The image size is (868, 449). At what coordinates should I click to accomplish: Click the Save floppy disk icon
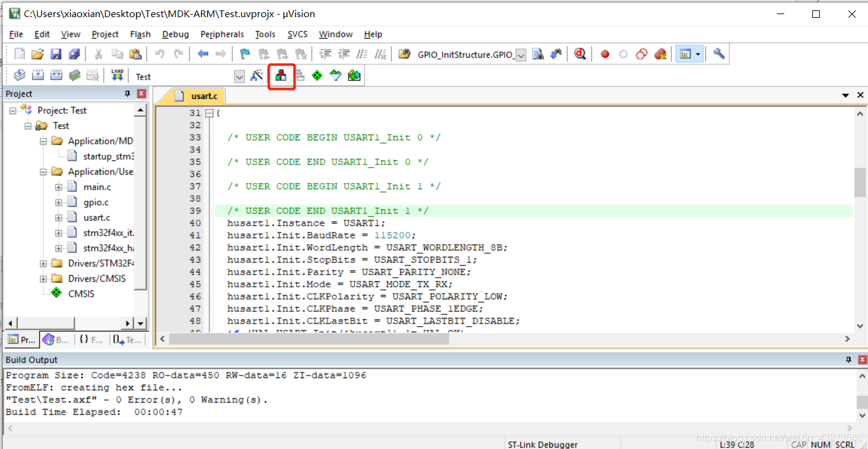tap(56, 54)
